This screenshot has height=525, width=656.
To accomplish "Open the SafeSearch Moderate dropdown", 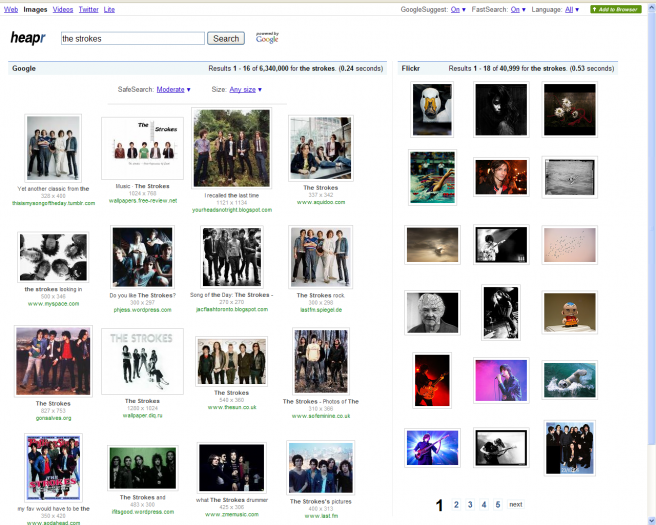I will (173, 90).
